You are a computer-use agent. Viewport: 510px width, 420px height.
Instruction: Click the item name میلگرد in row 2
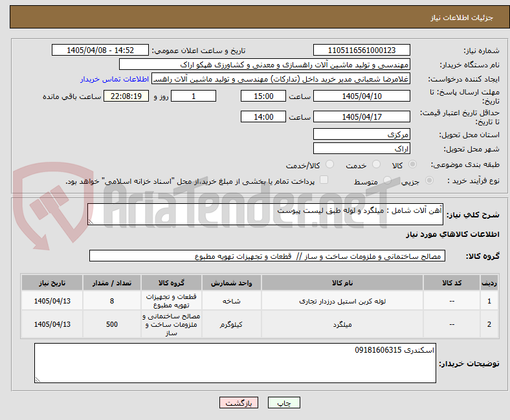342,324
